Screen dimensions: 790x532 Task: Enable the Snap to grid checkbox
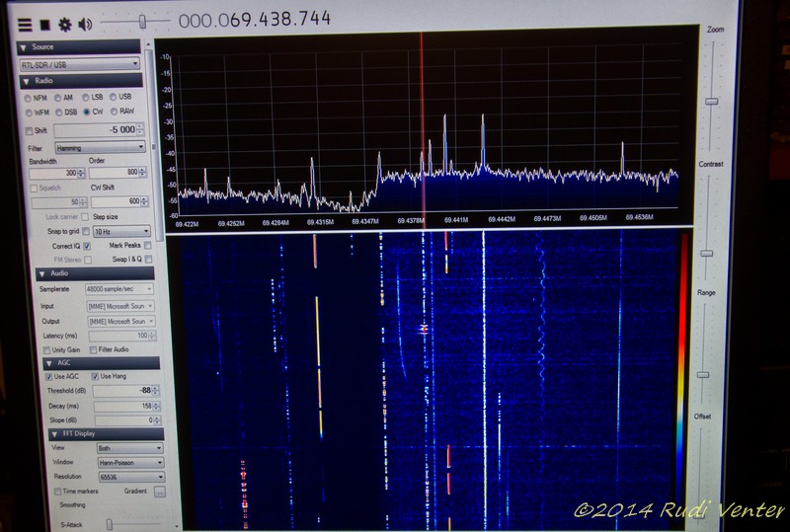86,231
